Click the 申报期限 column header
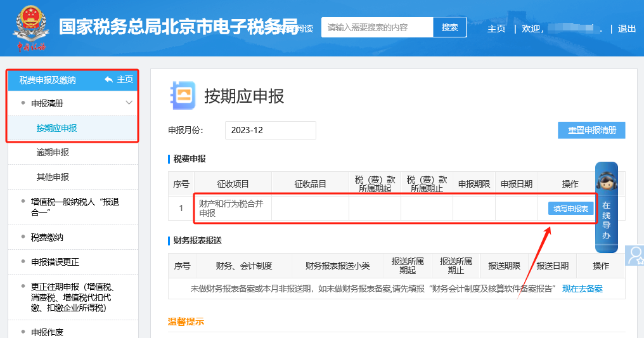 click(474, 184)
